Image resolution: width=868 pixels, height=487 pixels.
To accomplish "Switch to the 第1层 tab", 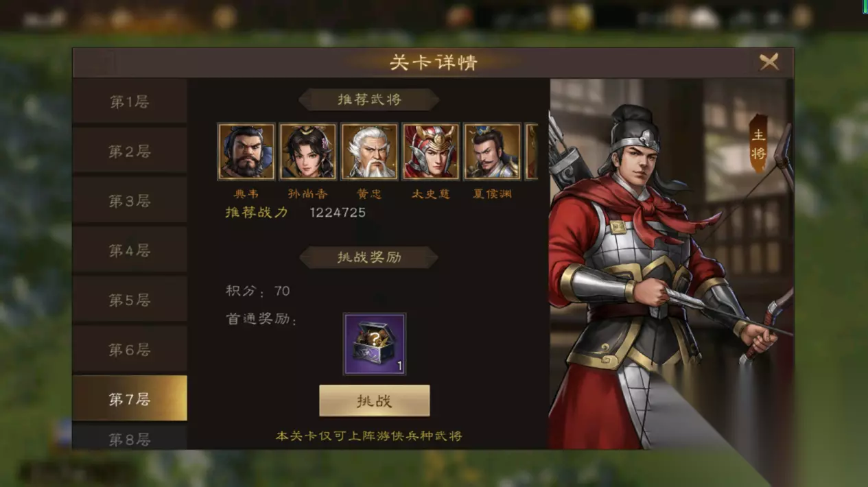I will click(x=130, y=102).
